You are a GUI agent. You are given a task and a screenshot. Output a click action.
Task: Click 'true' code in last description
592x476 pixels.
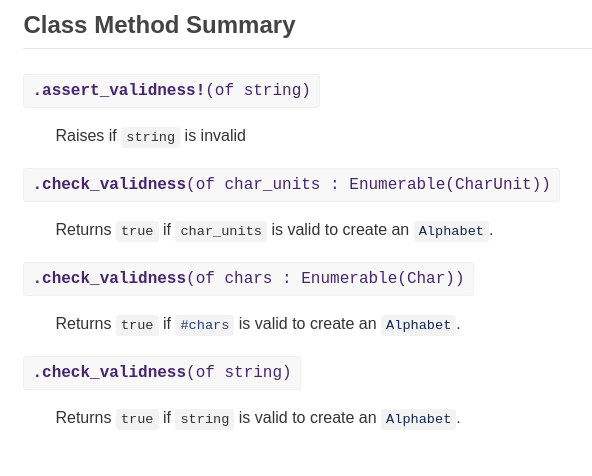click(137, 419)
